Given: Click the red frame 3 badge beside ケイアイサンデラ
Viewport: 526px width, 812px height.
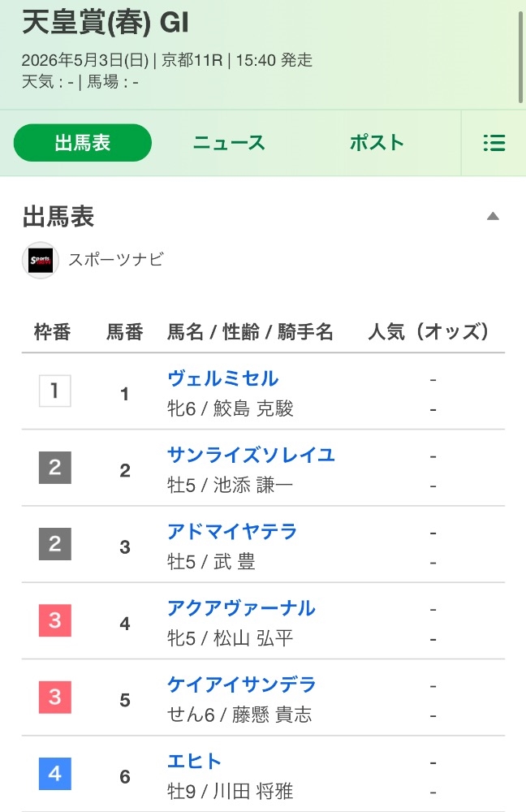Looking at the screenshot, I should point(55,697).
